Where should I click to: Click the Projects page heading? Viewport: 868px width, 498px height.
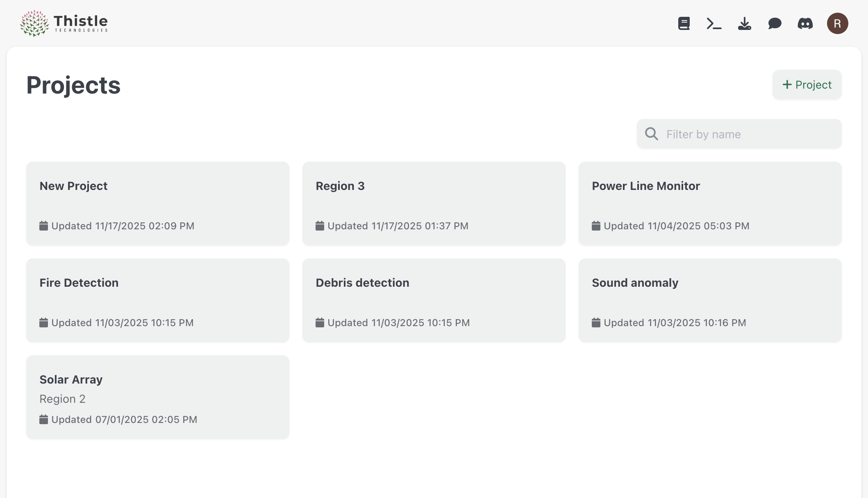(x=73, y=85)
